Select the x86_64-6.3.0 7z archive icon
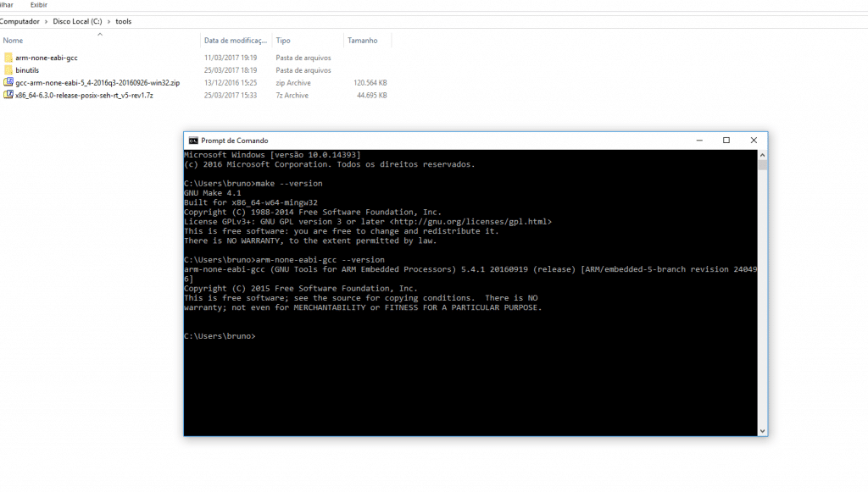 coord(8,95)
